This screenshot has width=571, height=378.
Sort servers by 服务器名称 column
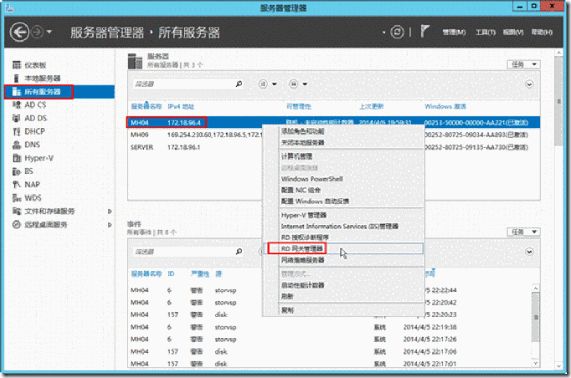click(146, 107)
